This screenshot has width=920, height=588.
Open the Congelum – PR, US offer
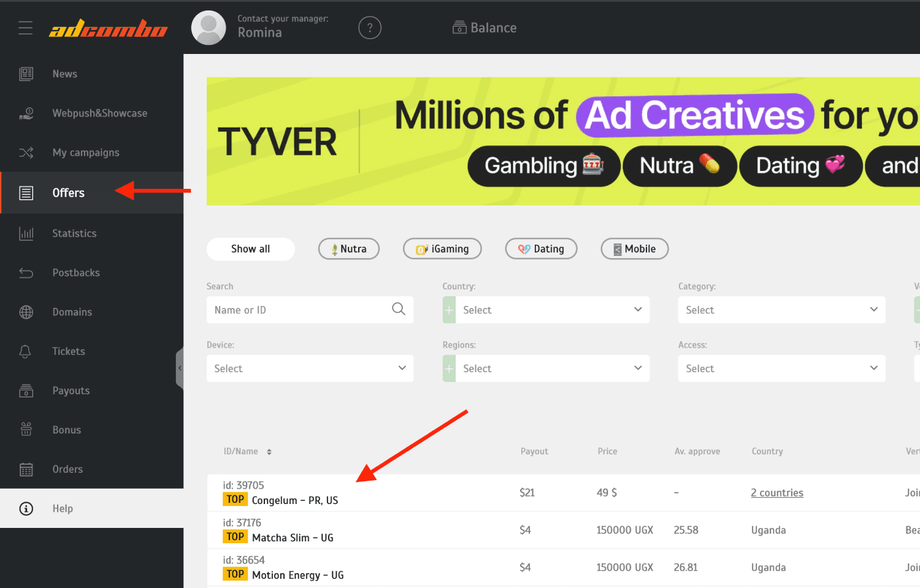pos(295,500)
